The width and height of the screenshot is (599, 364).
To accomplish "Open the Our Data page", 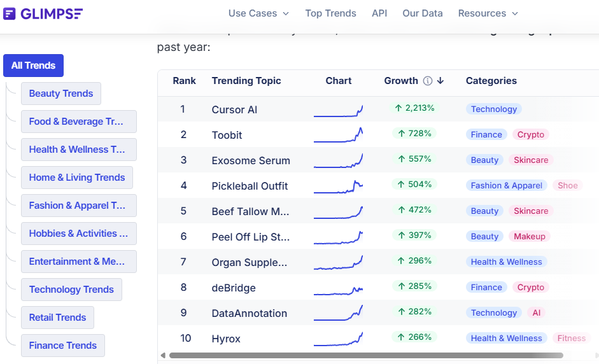I will 423,13.
